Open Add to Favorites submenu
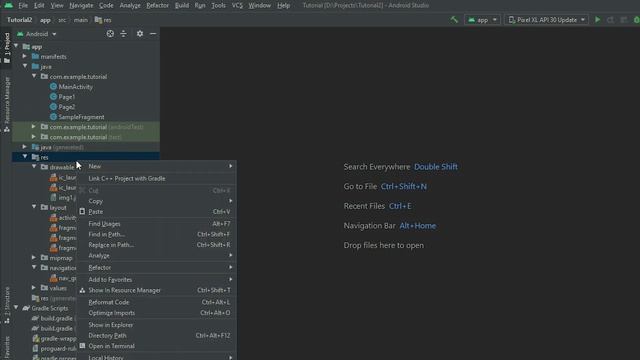This screenshot has height=360, width=640. pos(157,280)
